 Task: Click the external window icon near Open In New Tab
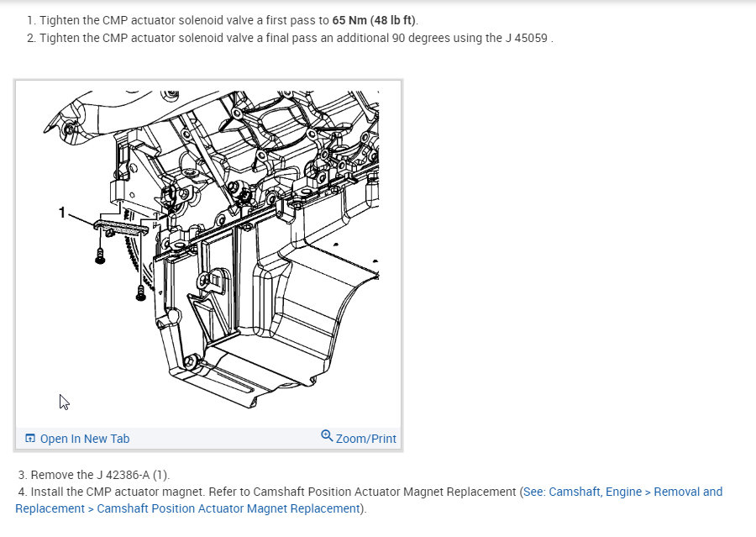tap(30, 438)
